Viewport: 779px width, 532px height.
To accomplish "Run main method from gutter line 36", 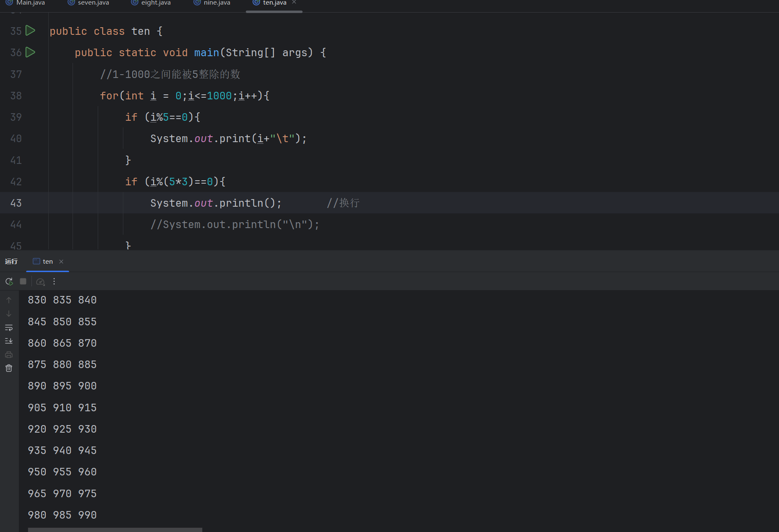I will tap(30, 52).
